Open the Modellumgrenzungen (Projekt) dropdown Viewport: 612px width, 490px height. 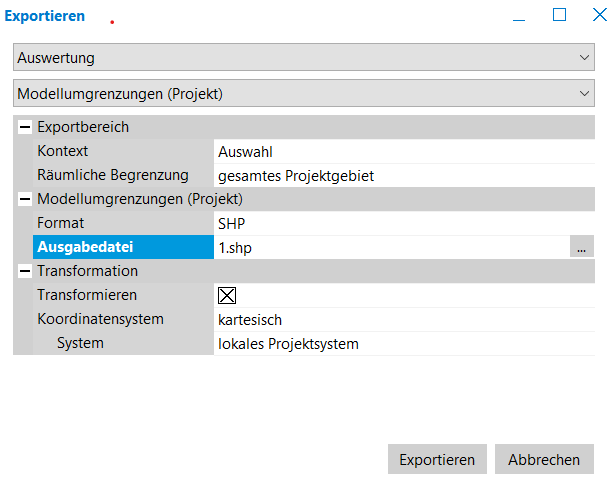tap(304, 94)
